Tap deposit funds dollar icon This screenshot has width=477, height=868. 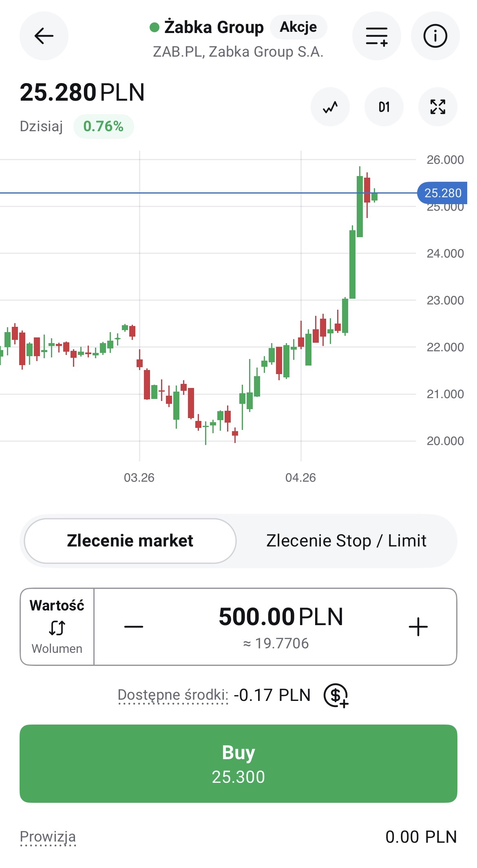(x=336, y=695)
